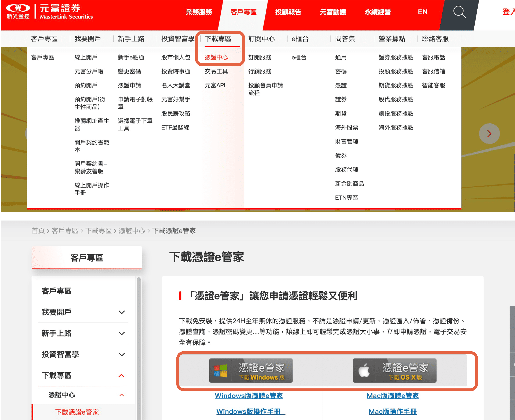Open Windows版操作手冊 link
The image size is (515, 420).
click(x=251, y=411)
